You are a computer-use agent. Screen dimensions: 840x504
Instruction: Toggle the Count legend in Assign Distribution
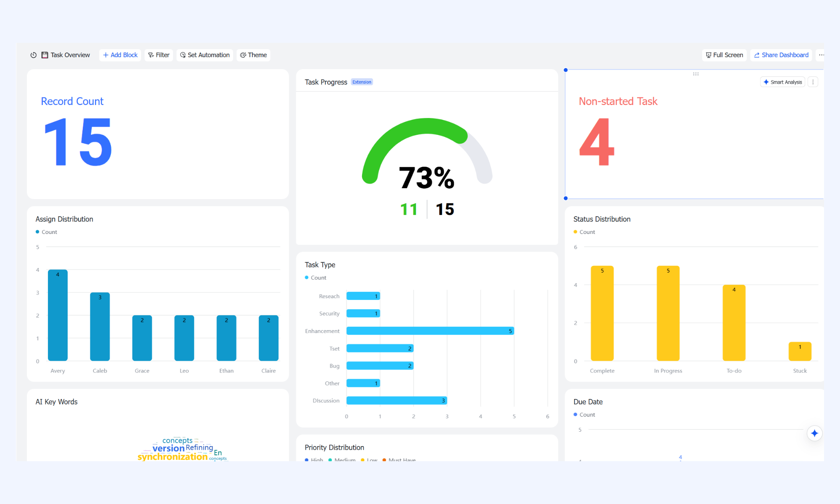[x=46, y=232]
